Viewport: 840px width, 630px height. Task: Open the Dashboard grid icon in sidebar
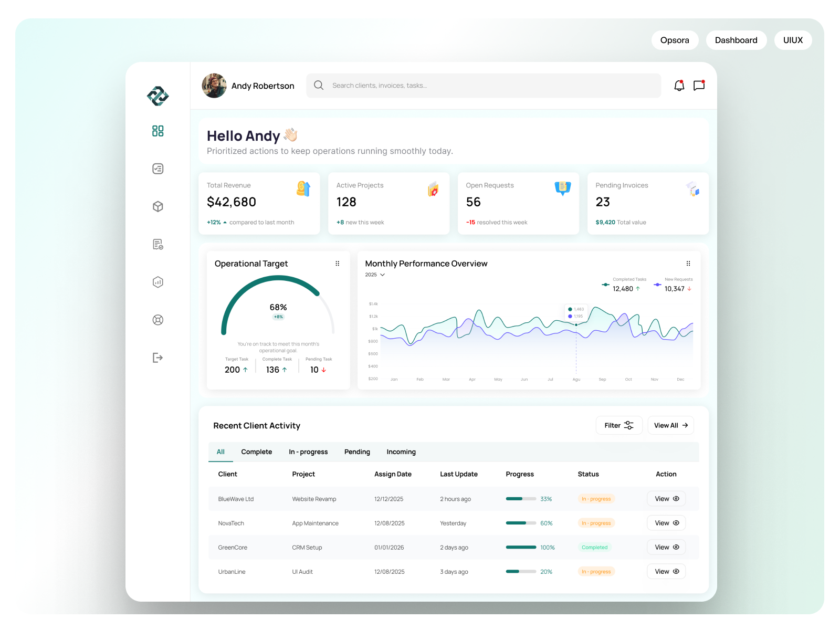[157, 131]
